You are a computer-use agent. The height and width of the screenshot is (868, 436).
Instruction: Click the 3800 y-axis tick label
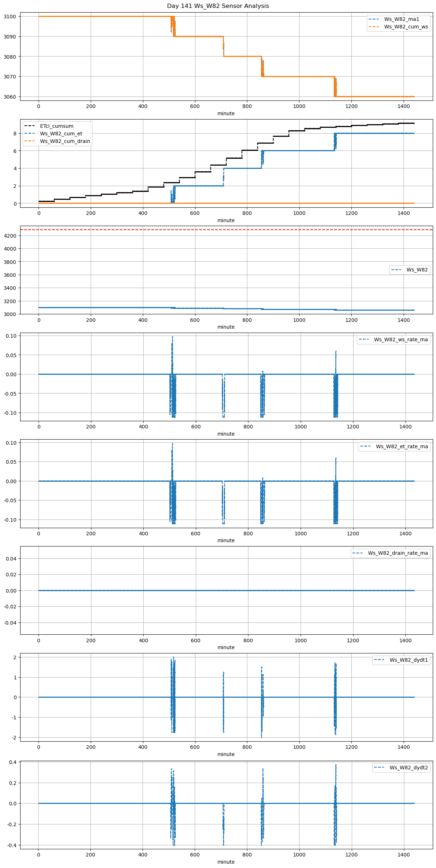point(10,262)
